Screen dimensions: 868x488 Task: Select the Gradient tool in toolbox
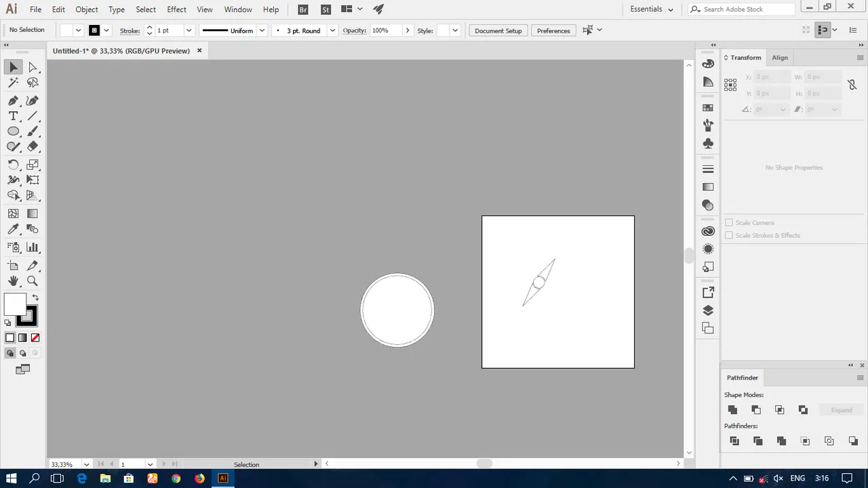click(33, 214)
